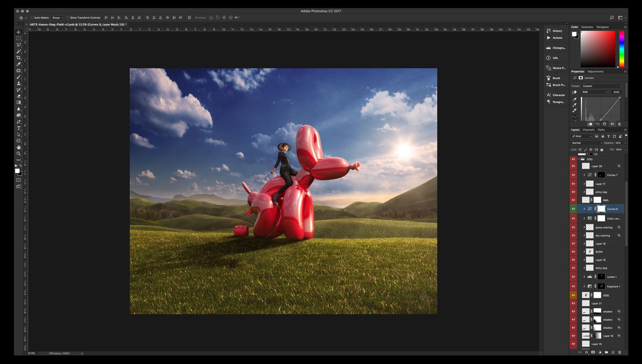642x364 pixels.
Task: Pick the Horizontal Type tool
Action: (x=18, y=128)
